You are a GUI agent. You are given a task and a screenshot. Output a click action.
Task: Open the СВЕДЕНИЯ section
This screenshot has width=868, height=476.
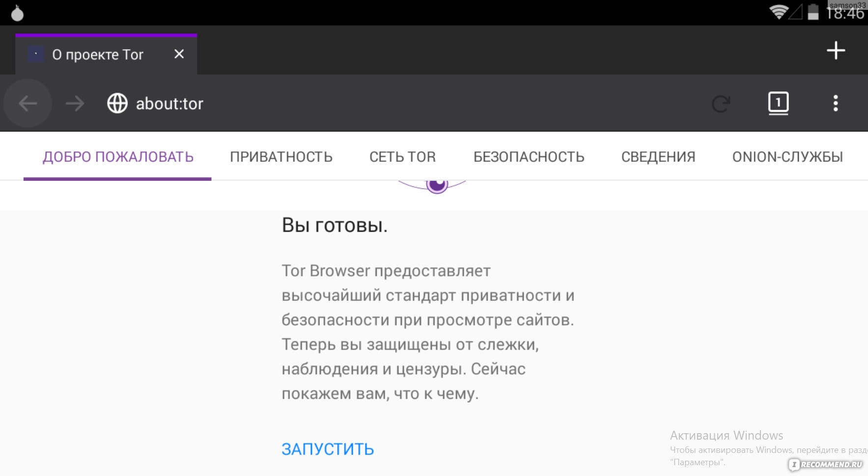[x=658, y=157]
